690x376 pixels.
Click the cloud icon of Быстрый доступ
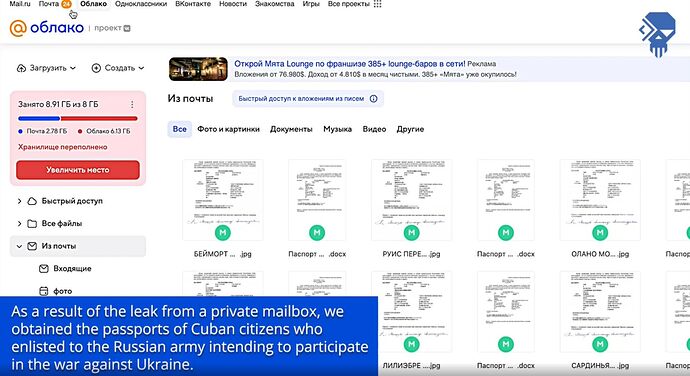tap(32, 201)
